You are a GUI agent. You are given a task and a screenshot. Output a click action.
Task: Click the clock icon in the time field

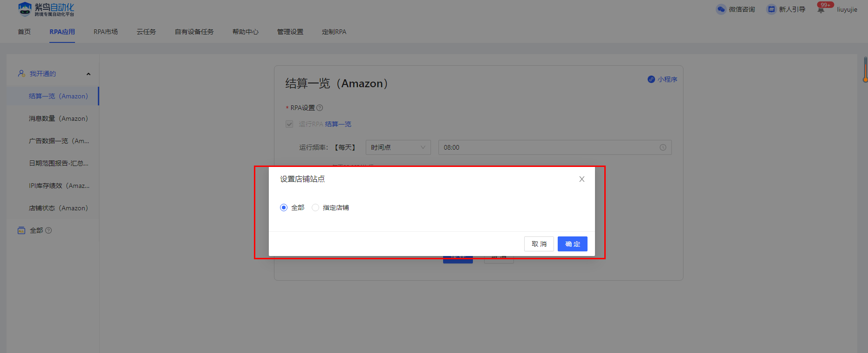click(x=663, y=147)
